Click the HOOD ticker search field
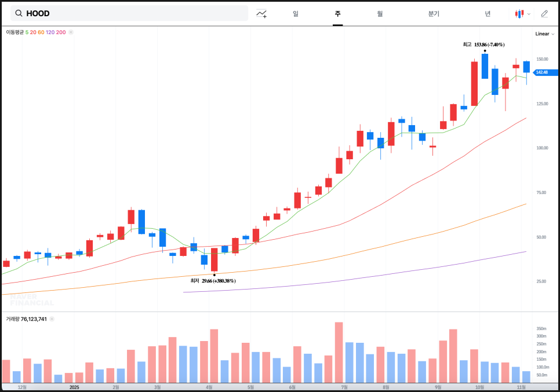Viewport: 560px width, 392px height. click(x=133, y=13)
